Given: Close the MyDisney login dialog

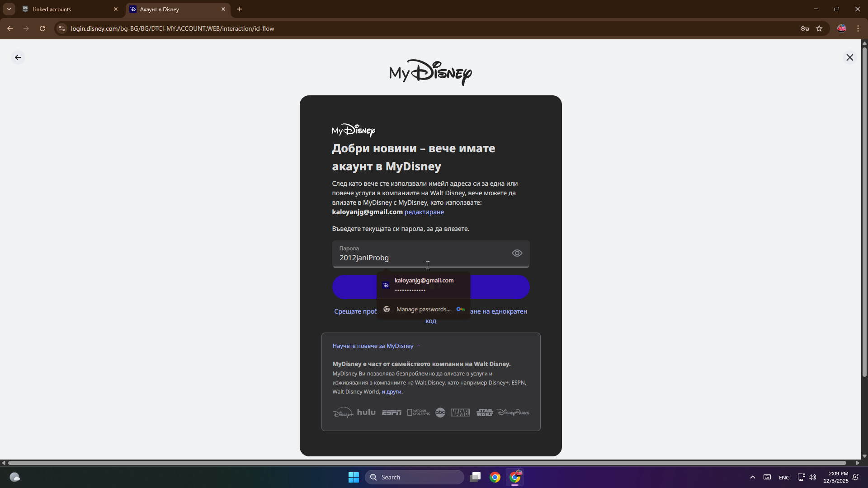Looking at the screenshot, I should point(849,57).
